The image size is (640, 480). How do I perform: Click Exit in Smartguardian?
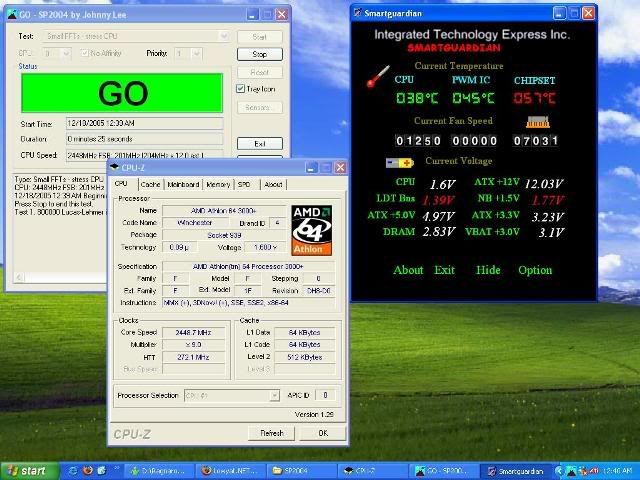pyautogui.click(x=444, y=270)
